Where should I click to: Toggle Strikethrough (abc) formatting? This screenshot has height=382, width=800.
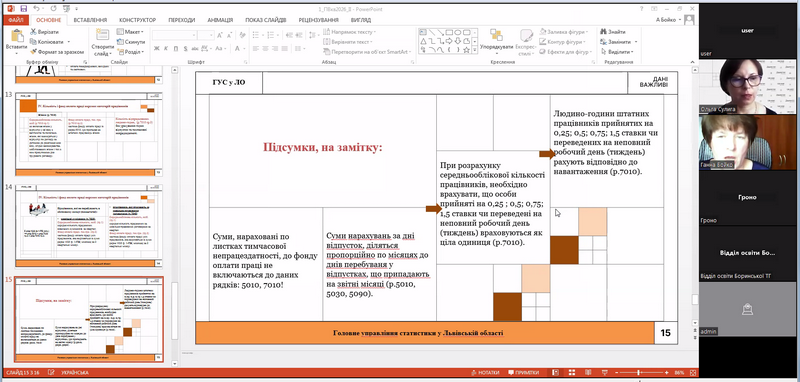click(x=196, y=48)
